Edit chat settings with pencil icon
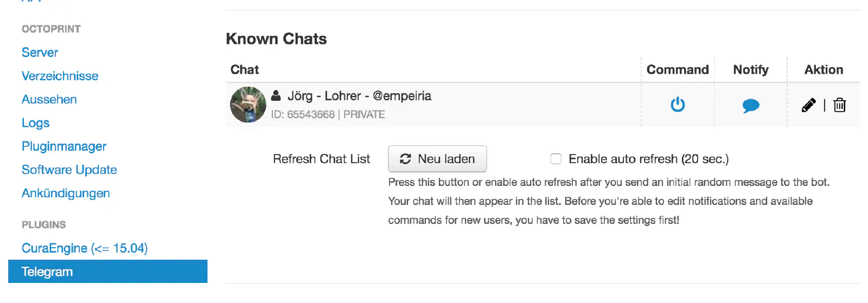 pos(808,105)
